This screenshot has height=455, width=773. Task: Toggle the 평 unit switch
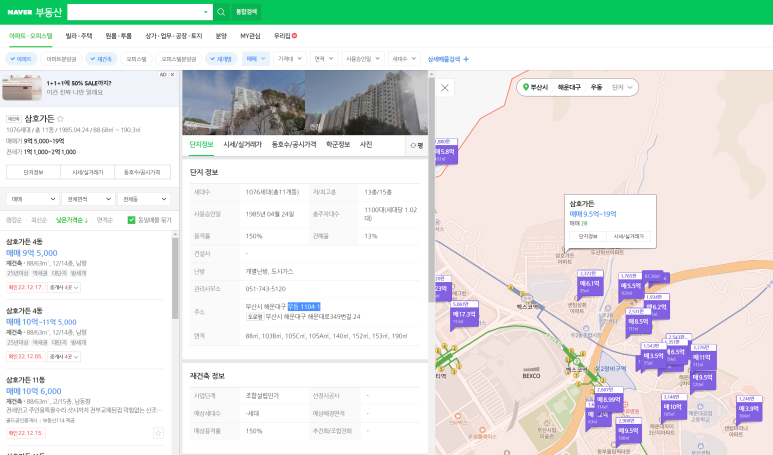pos(417,145)
